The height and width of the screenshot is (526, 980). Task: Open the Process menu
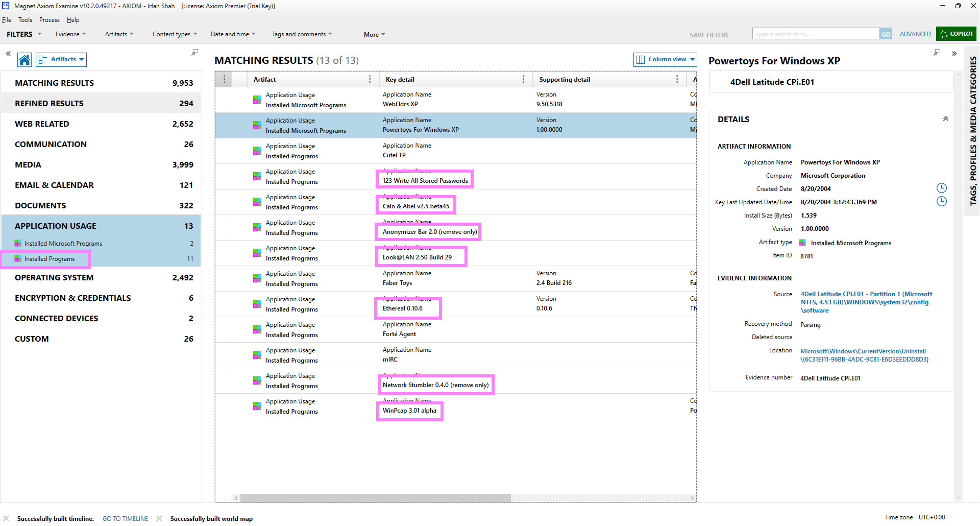(x=50, y=20)
